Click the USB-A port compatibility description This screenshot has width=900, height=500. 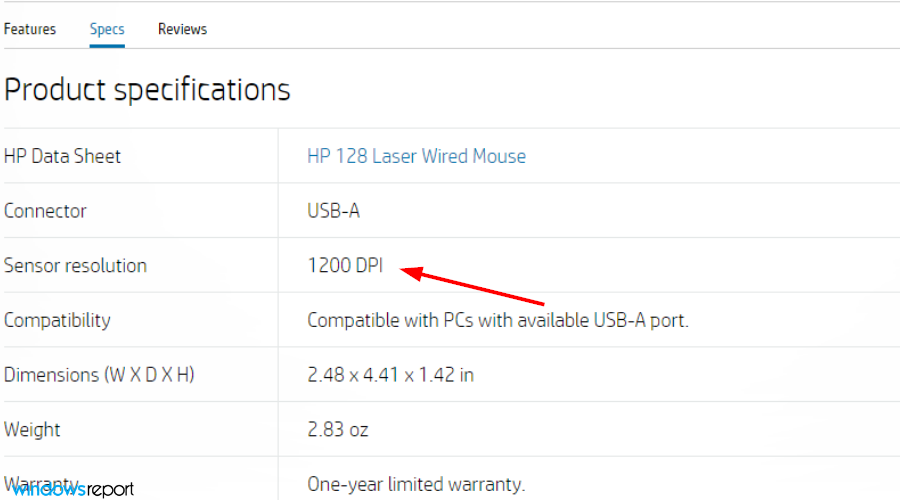pos(497,320)
